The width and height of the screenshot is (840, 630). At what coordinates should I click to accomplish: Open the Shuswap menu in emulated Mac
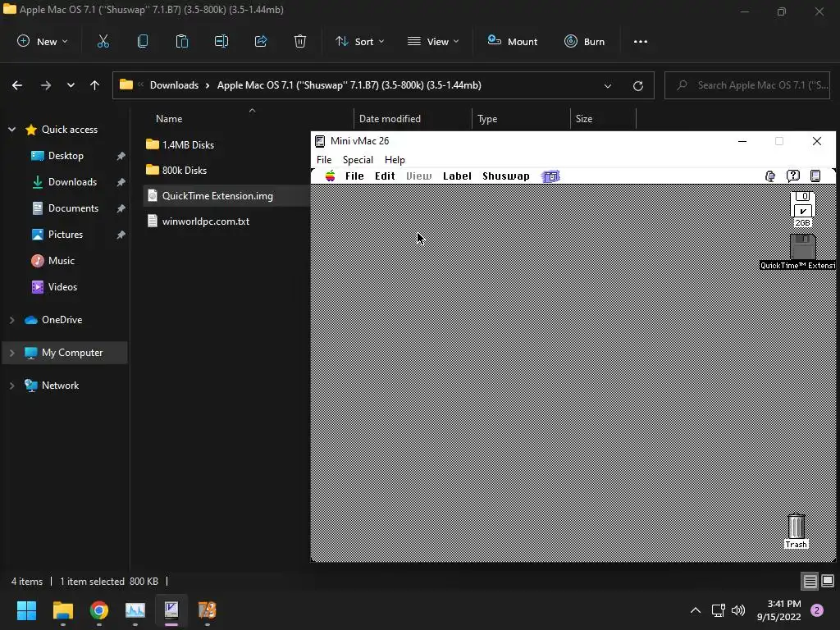coord(505,176)
